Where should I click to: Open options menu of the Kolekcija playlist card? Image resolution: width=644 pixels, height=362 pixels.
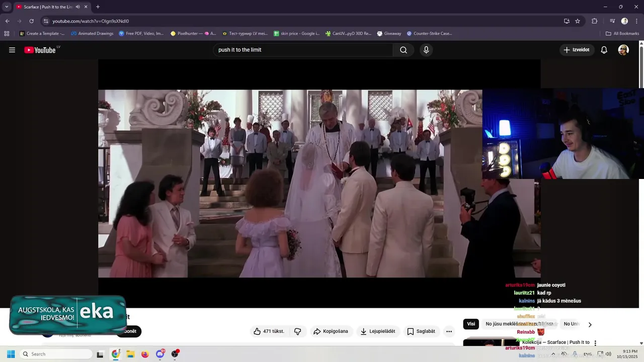[x=595, y=343]
